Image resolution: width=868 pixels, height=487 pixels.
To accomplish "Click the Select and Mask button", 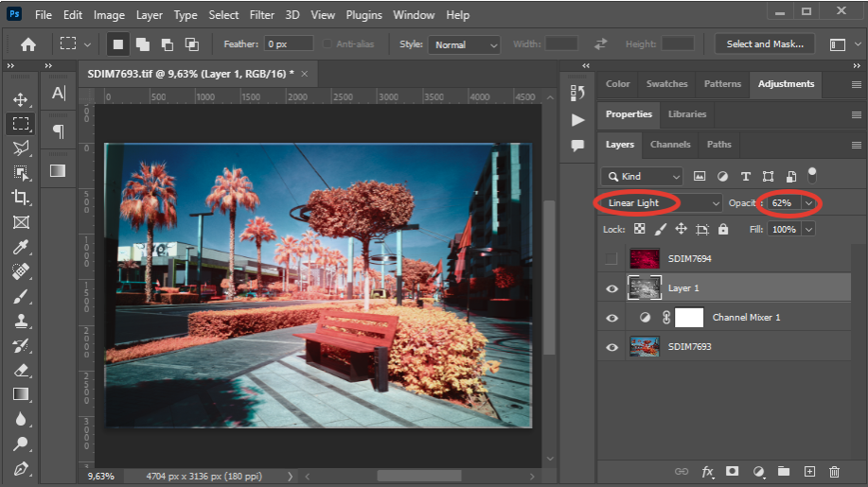I will coord(765,44).
